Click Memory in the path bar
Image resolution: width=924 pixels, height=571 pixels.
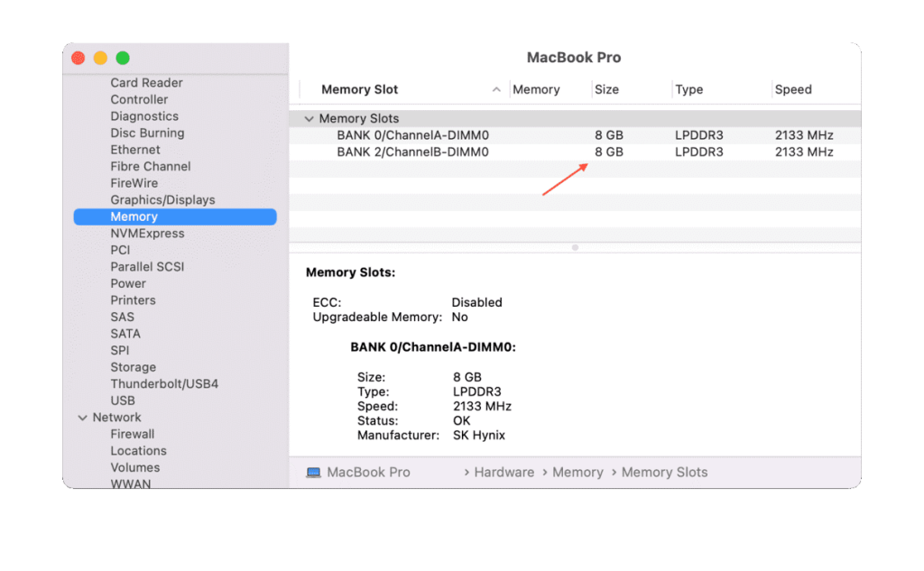577,473
